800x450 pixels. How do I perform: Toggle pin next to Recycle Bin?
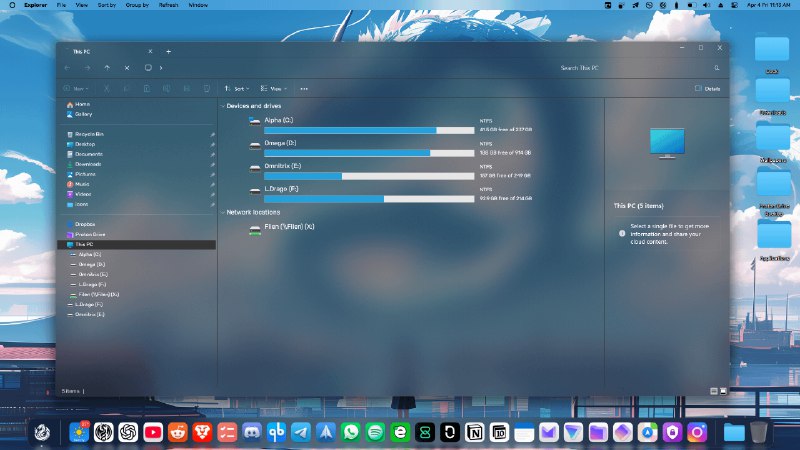[212, 135]
